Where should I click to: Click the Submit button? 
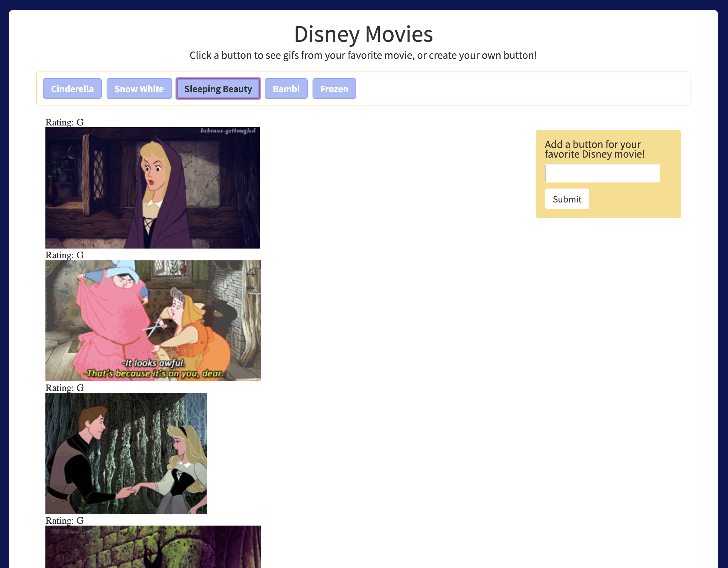[x=567, y=199]
